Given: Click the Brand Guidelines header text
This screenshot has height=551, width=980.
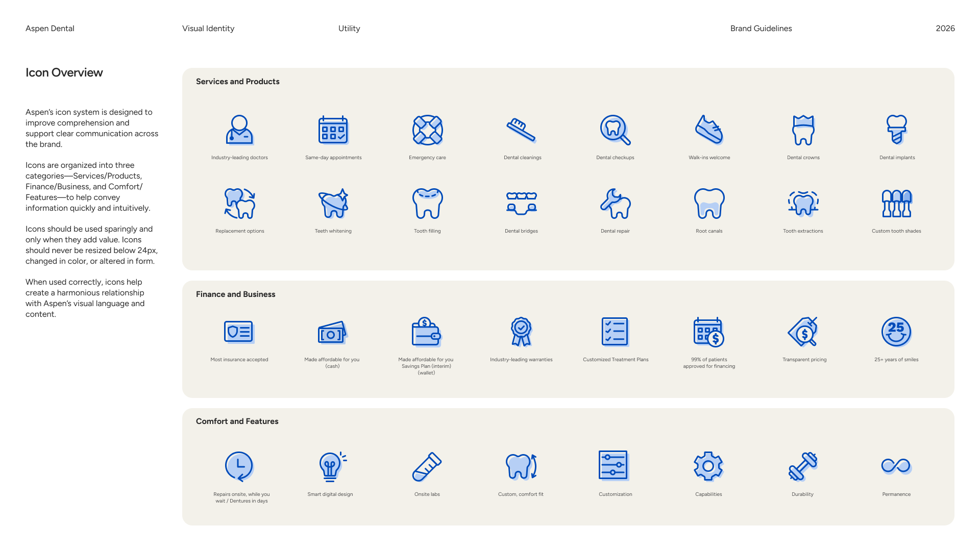Looking at the screenshot, I should point(761,29).
